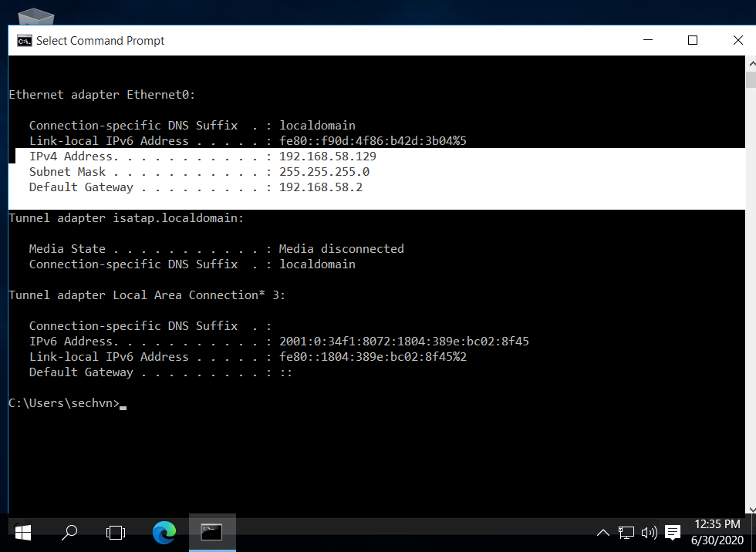Screen dimensions: 756x552
Task: Click the IPv4 address 192.168.58.129
Action: [x=328, y=157]
